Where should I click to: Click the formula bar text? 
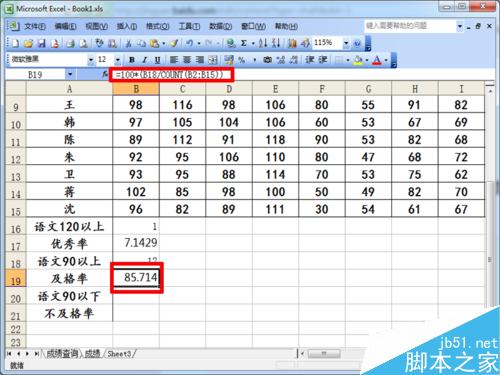[x=169, y=74]
